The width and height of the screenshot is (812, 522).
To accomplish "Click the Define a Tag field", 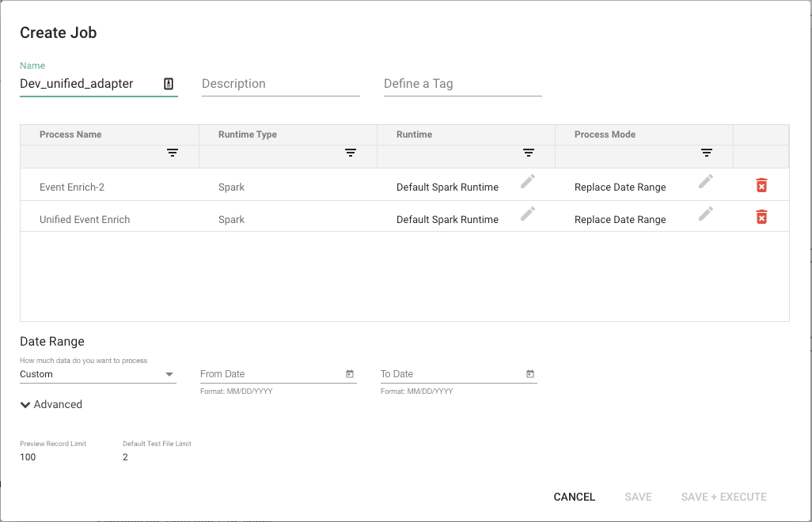I will (x=462, y=84).
